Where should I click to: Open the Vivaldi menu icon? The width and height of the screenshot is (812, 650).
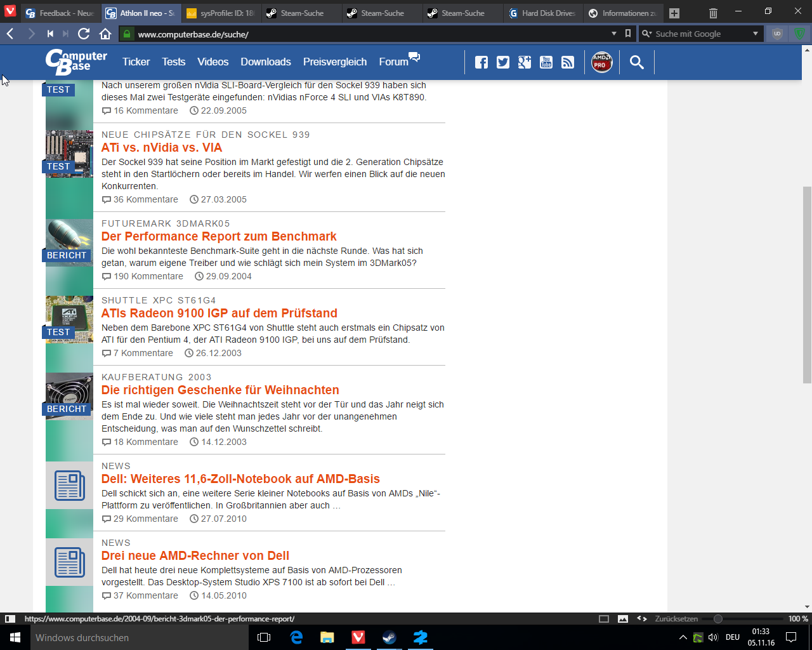click(x=10, y=11)
